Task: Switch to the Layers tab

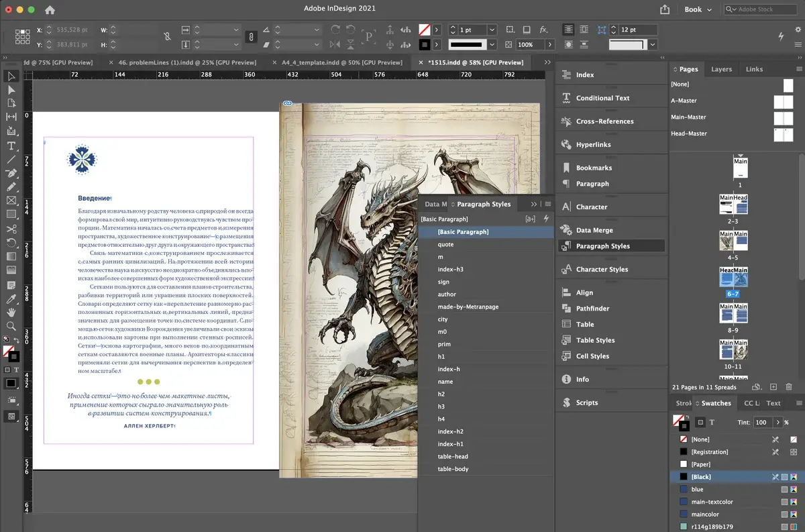Action: 721,69
